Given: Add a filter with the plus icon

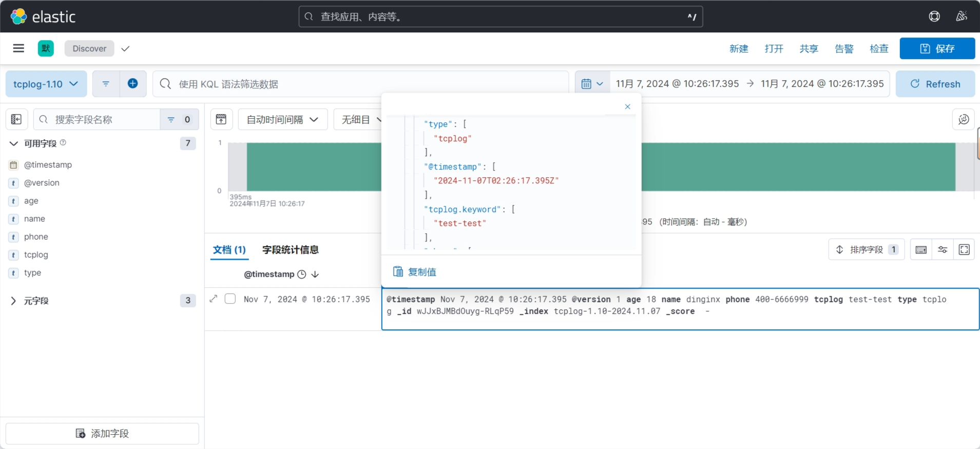Looking at the screenshot, I should (133, 84).
